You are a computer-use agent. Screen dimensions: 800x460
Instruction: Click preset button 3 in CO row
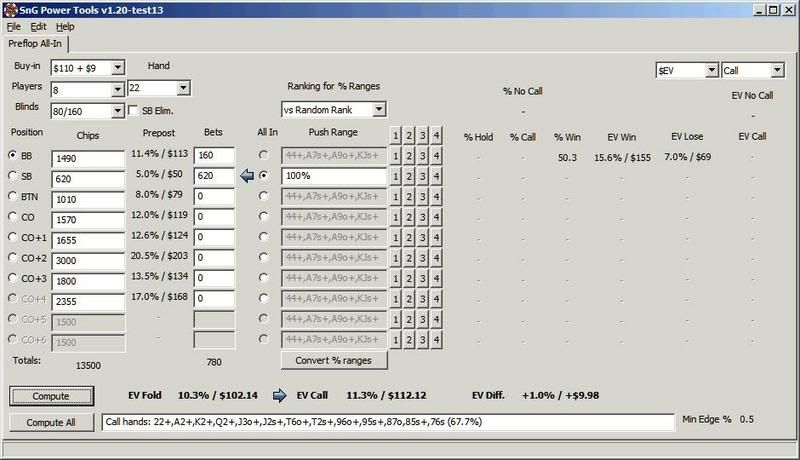(424, 217)
